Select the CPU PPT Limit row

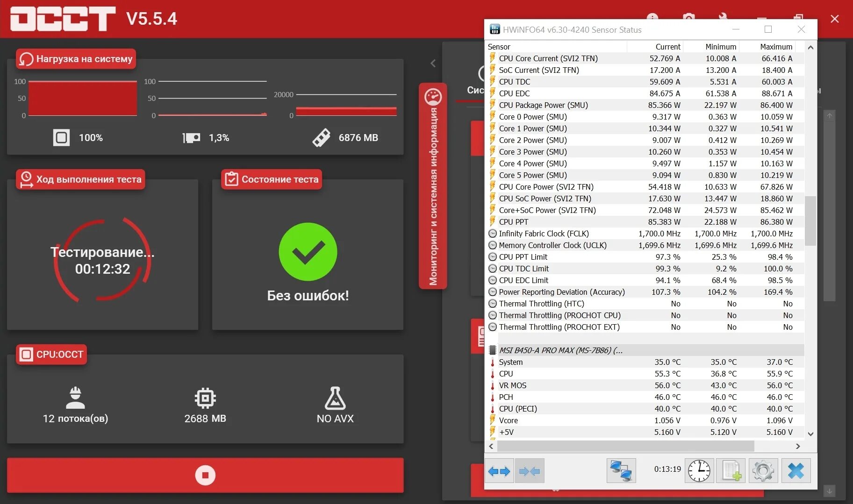pos(645,257)
